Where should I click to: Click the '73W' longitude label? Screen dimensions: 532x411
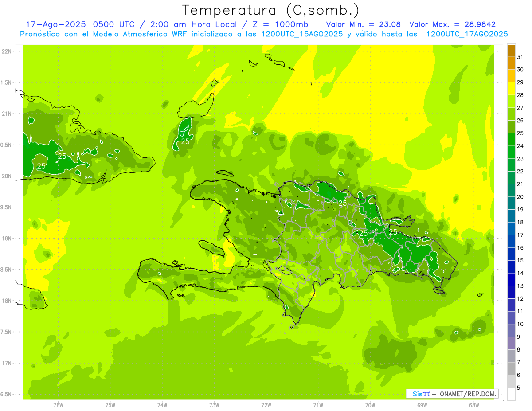[x=214, y=405]
